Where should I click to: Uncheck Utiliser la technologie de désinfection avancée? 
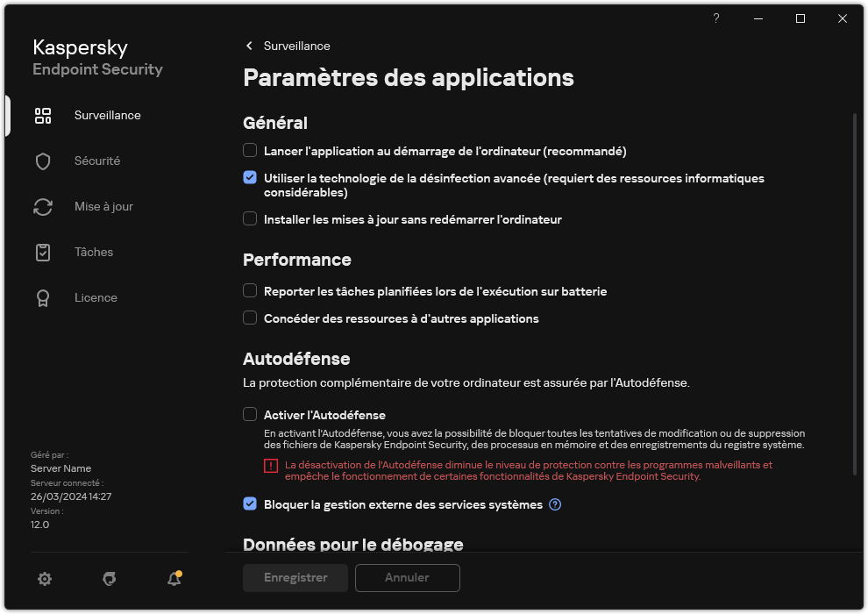pos(250,177)
